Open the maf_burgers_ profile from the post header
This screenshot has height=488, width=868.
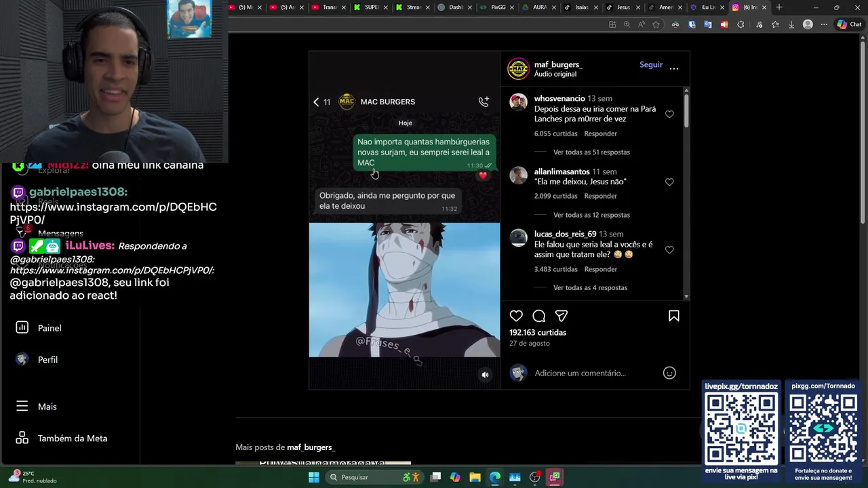pos(558,64)
